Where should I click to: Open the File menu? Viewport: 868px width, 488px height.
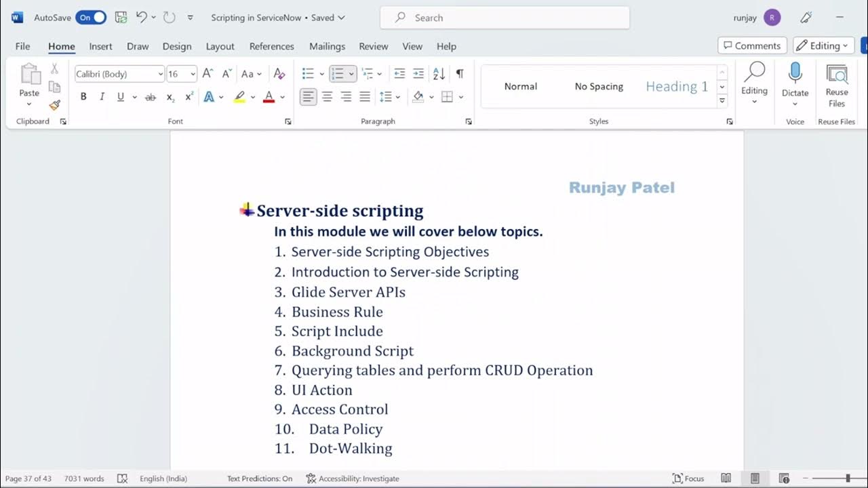point(22,46)
